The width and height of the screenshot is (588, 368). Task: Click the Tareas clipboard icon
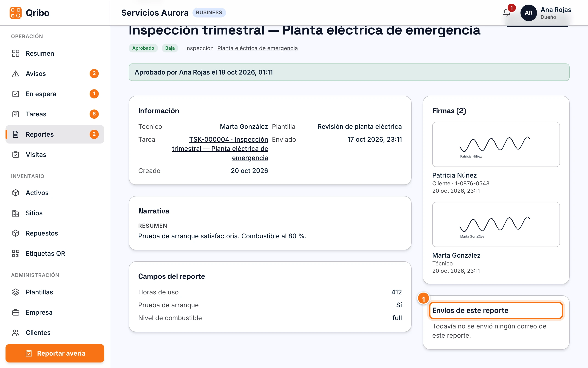16,114
